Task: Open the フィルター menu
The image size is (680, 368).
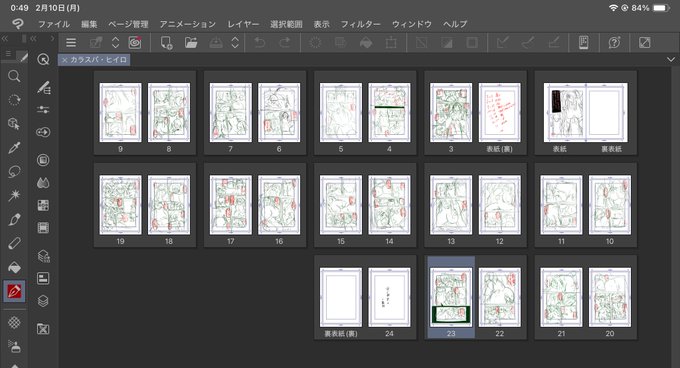Action: (x=360, y=24)
